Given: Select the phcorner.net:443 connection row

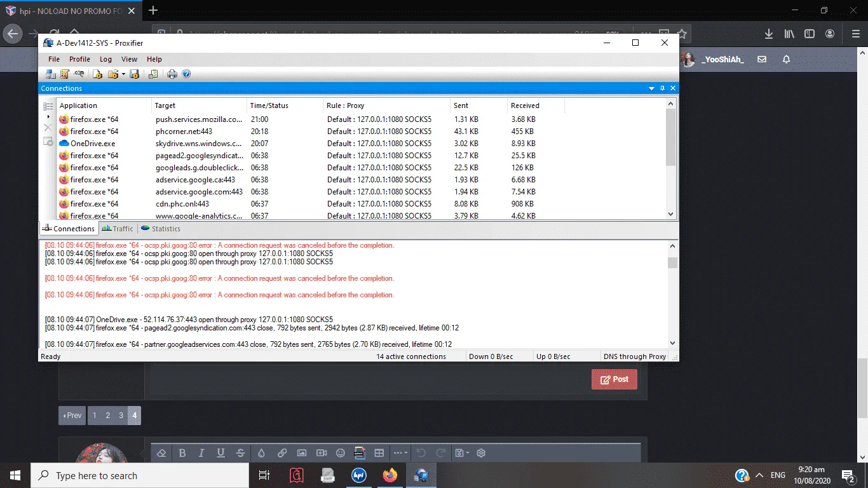Looking at the screenshot, I should click(x=361, y=132).
